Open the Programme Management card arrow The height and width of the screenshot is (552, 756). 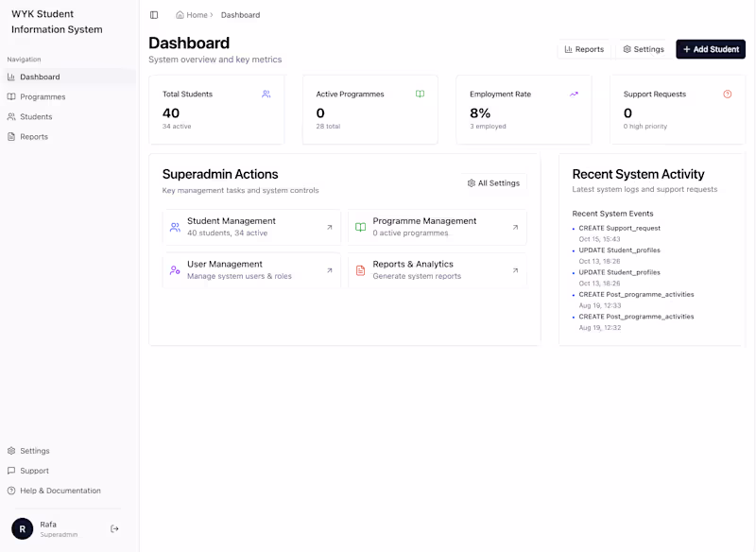coord(515,227)
